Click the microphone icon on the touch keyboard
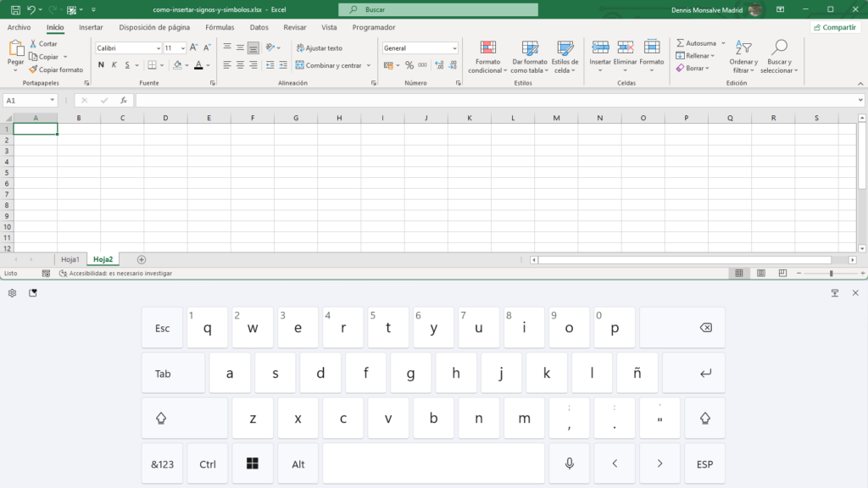 [x=569, y=463]
